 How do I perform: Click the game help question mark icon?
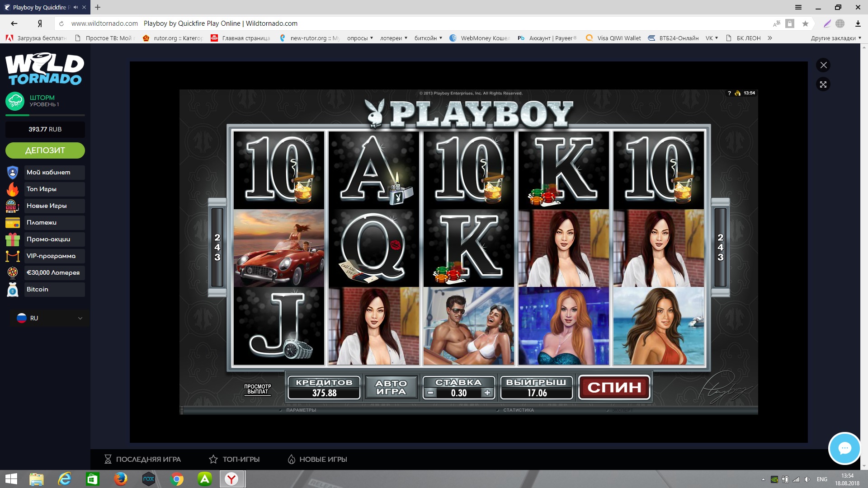tap(729, 93)
